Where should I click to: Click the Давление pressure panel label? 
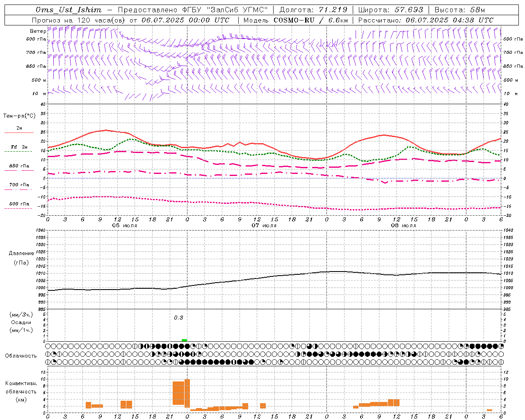tap(21, 253)
